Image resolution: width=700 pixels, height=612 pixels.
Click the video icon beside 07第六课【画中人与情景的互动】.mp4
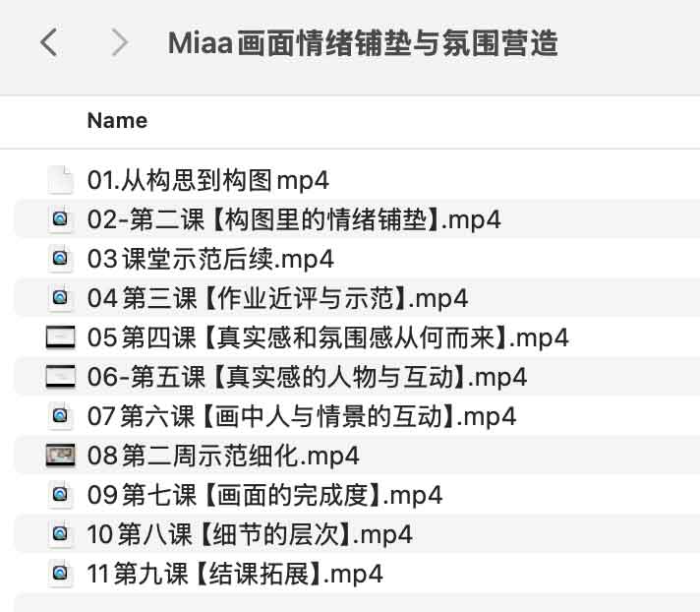(61, 416)
